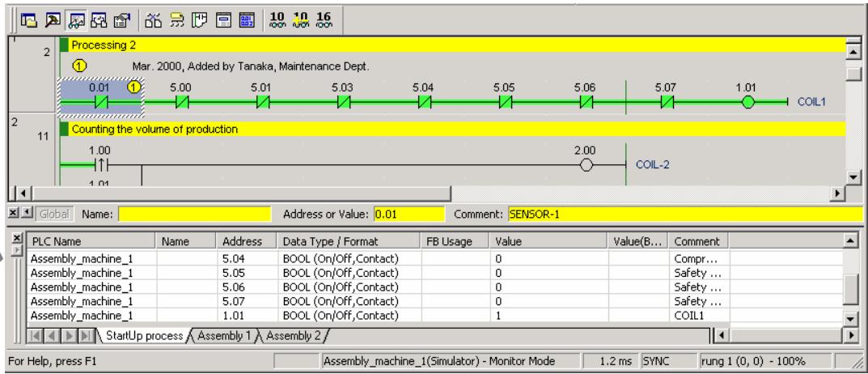Click value 1 in COIL1 row
The height and width of the screenshot is (374, 868).
tap(499, 316)
